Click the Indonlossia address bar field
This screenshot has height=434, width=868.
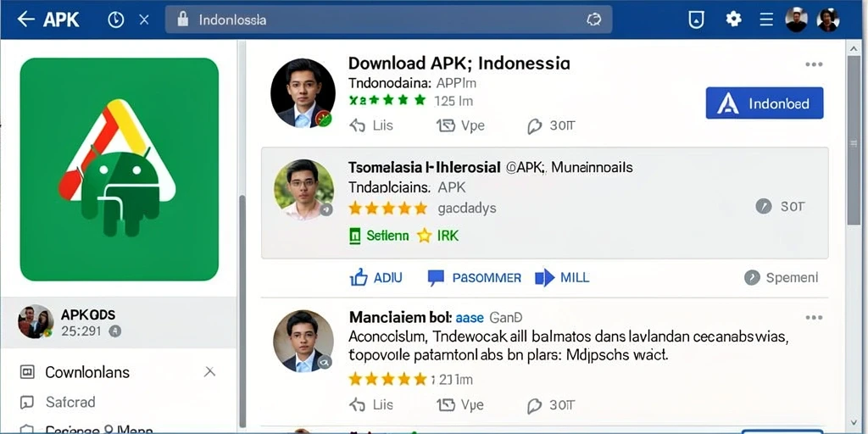[x=388, y=20]
